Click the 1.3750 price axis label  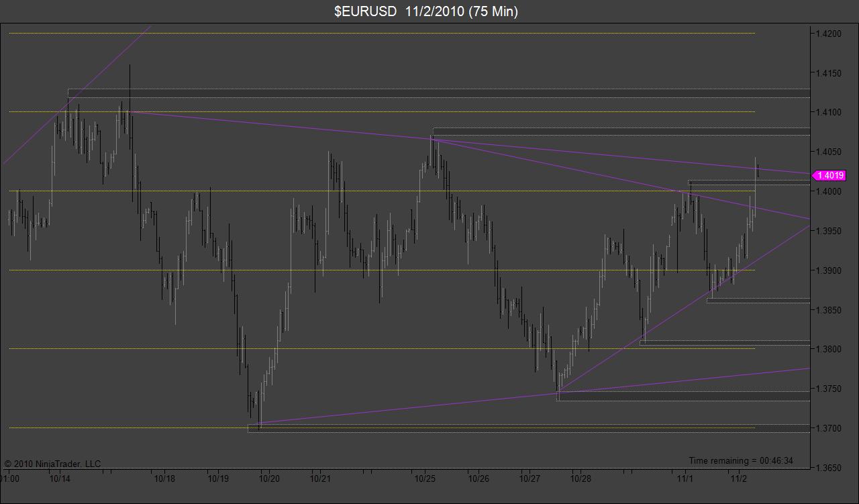tap(827, 389)
